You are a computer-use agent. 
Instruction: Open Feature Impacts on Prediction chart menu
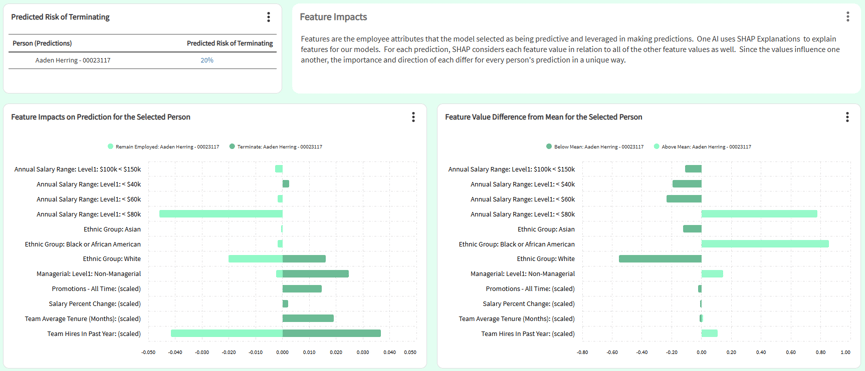pos(413,117)
